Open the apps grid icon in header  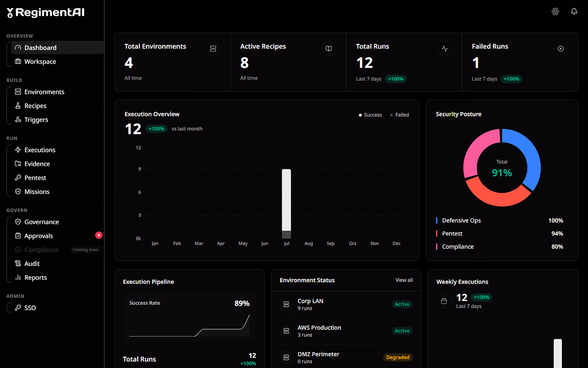pos(555,11)
